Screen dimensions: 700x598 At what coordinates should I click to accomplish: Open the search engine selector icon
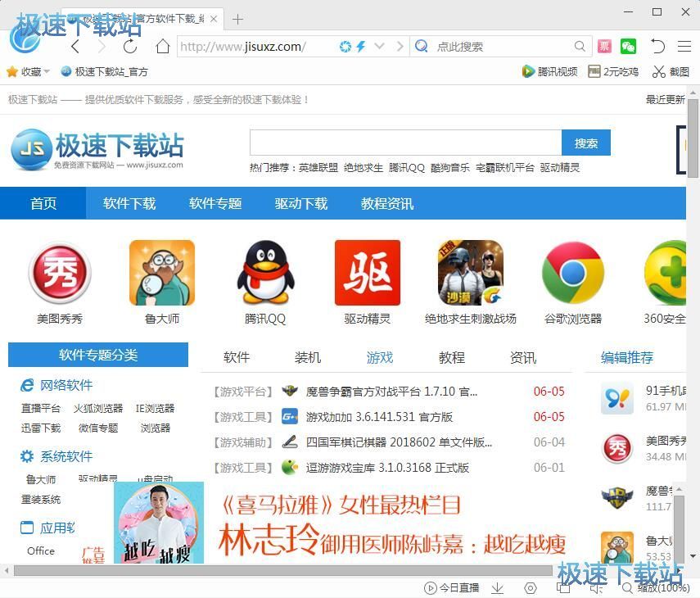[x=421, y=46]
